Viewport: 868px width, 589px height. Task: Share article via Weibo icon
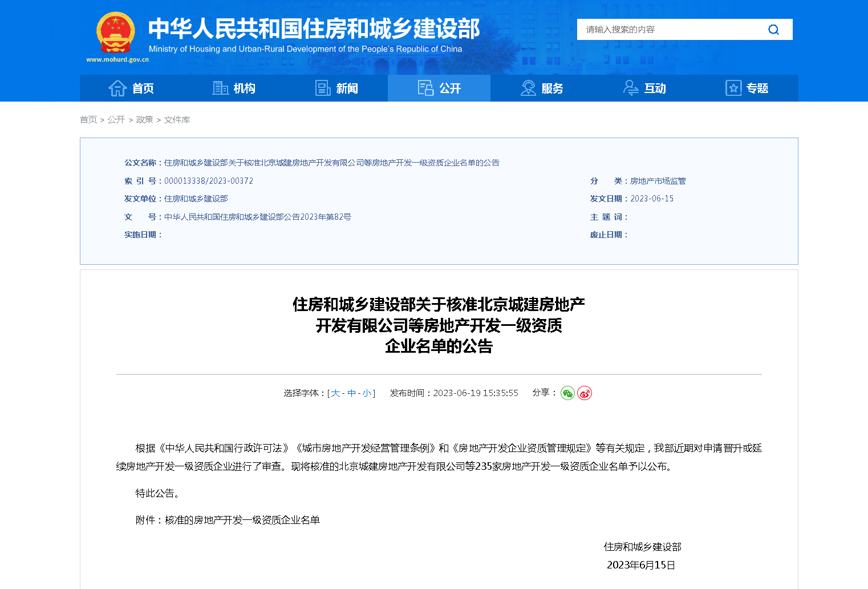click(x=585, y=393)
